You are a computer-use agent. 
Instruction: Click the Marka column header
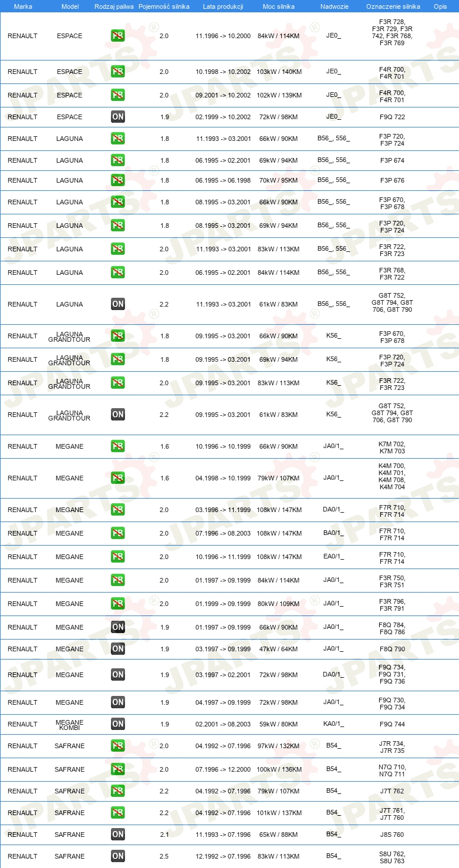pos(23,6)
